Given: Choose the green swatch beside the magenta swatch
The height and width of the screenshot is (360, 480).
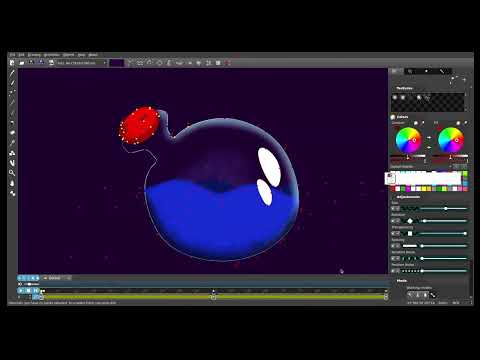Looking at the screenshot, I should (x=402, y=189).
